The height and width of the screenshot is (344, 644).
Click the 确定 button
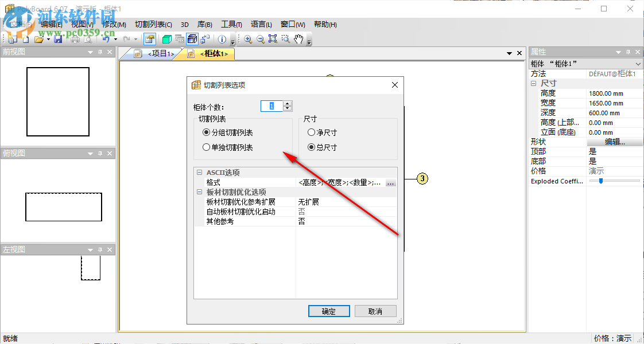point(329,311)
